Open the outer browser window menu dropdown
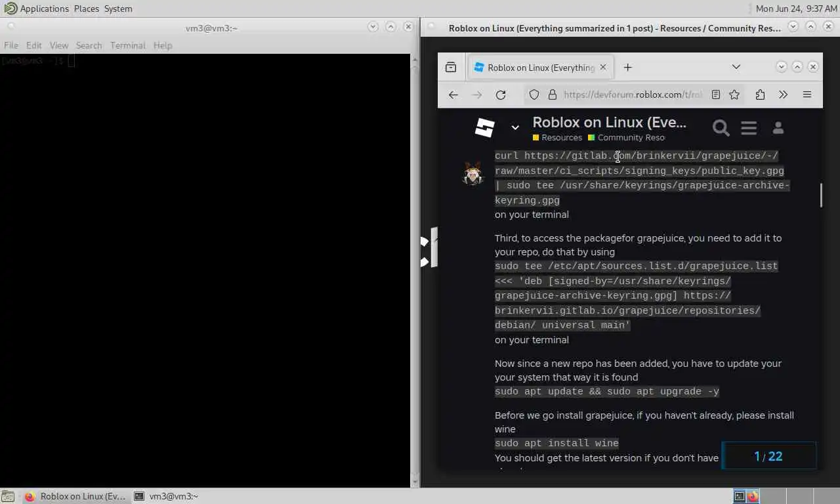 [793, 27]
